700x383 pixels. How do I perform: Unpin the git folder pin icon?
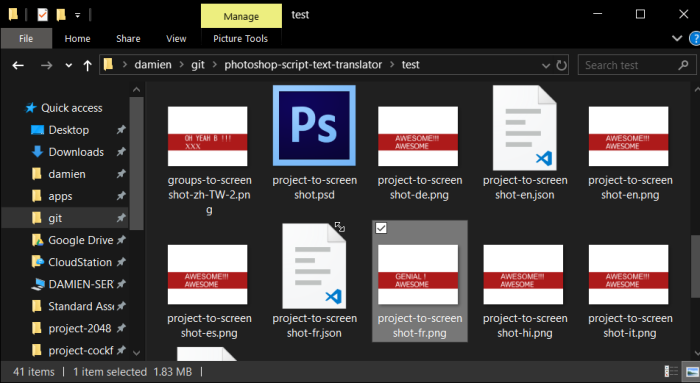[121, 218]
